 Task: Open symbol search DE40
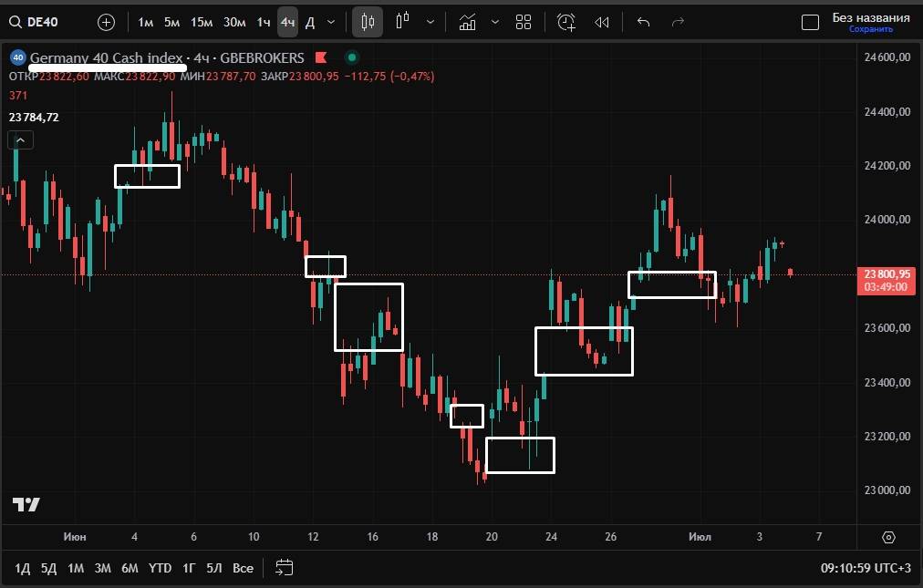click(x=34, y=23)
